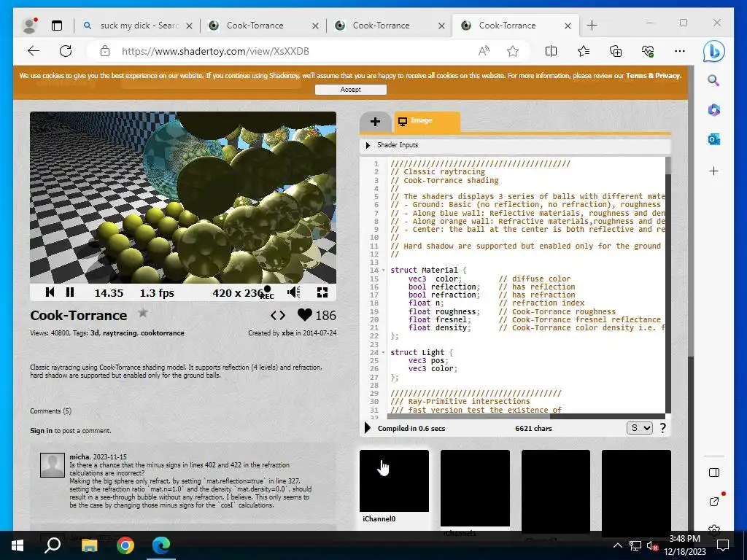Refresh the Shadertoy page
Viewport: 747px width, 560px height.
click(66, 51)
